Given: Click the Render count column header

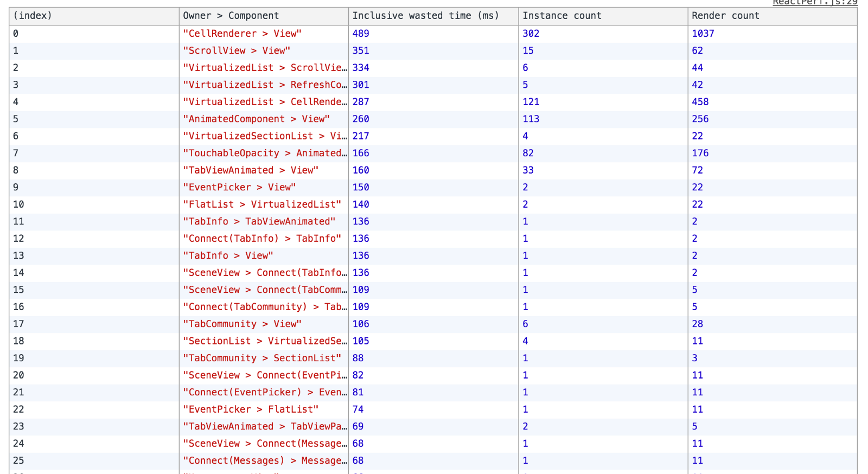Looking at the screenshot, I should [725, 16].
